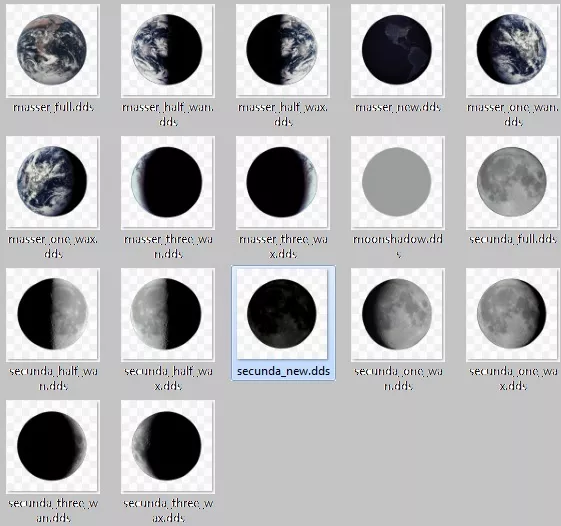Select secunda_half_wan.dds moon thumbnail
Screen dimensions: 561x526
[x=53, y=315]
